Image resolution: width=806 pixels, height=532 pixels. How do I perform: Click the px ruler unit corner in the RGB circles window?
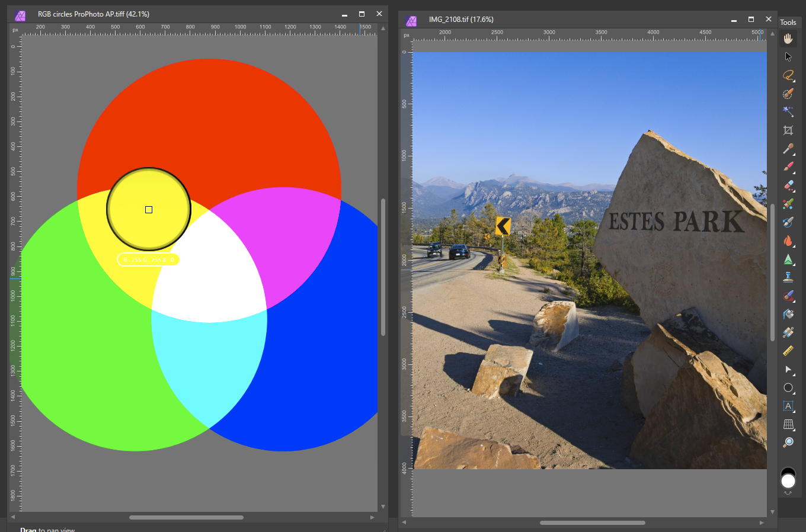[x=15, y=30]
